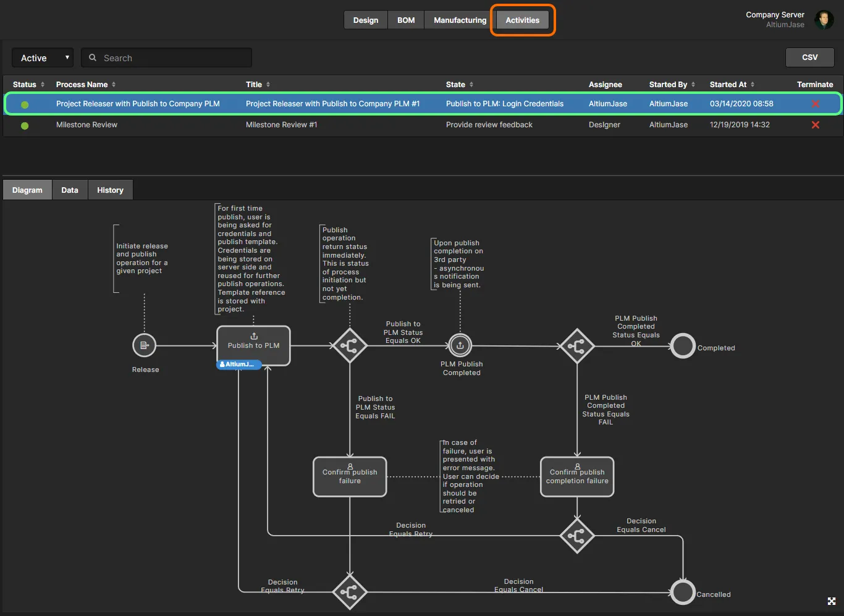Open the Active filter dropdown
844x616 pixels.
[43, 58]
